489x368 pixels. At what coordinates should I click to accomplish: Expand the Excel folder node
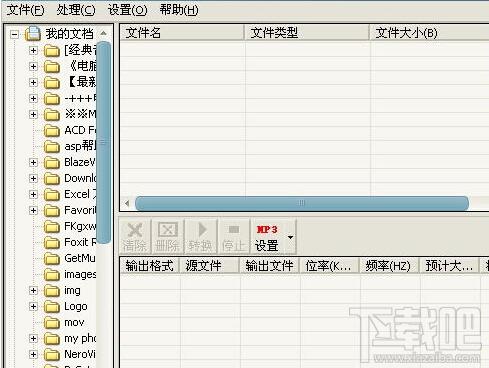[x=33, y=194]
